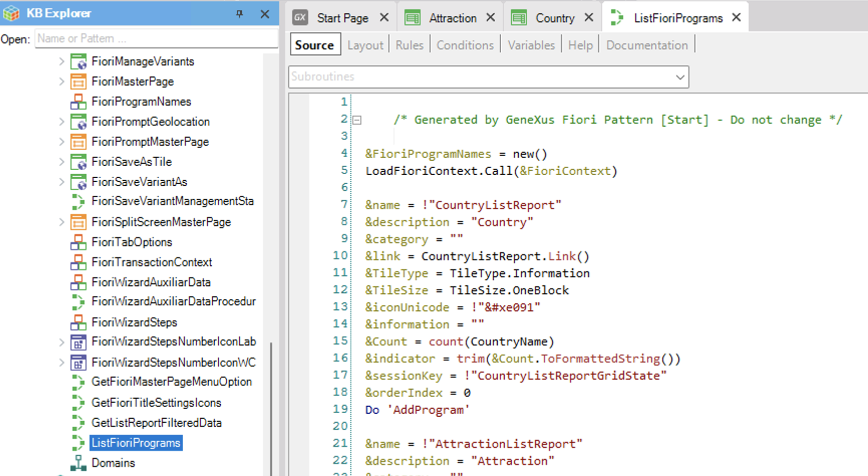
Task: Click the GetListReportFilteredData procedure icon
Action: click(78, 423)
